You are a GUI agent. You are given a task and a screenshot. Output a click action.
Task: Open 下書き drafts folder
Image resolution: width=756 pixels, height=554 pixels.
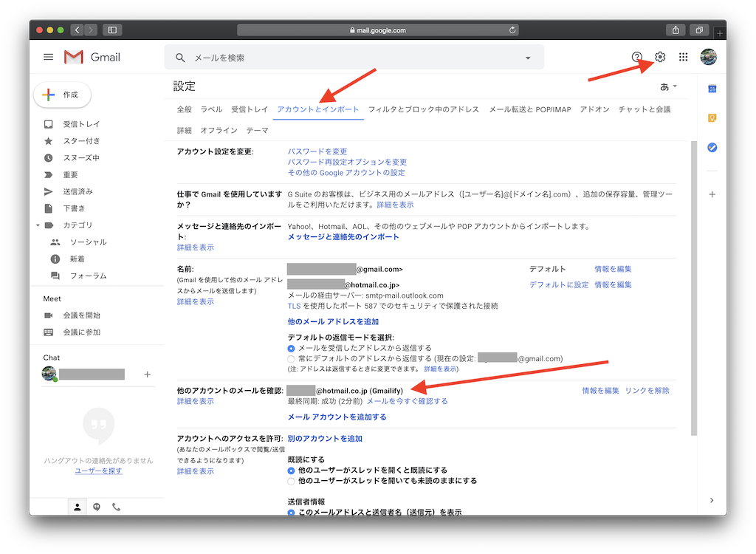click(x=73, y=208)
